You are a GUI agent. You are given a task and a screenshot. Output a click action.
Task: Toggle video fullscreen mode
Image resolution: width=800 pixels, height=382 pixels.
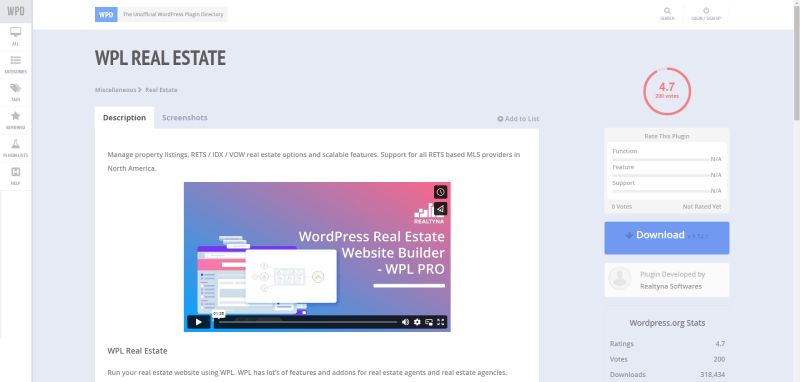click(441, 322)
